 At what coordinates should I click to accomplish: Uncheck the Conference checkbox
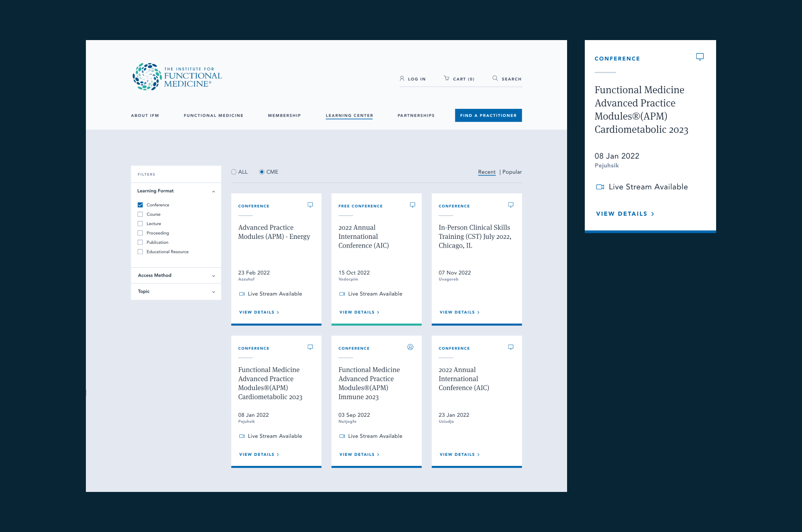pos(140,205)
